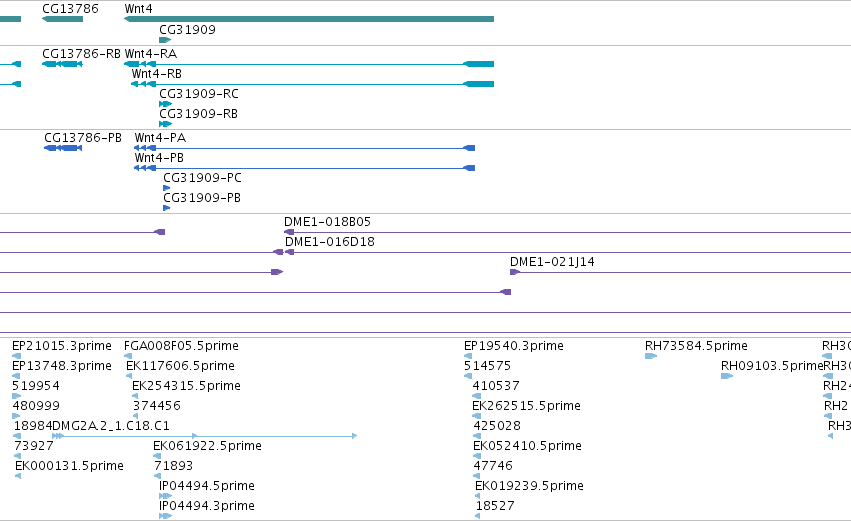The width and height of the screenshot is (851, 521).
Task: Click the CG31909-RC transcript arrow
Action: pyautogui.click(x=166, y=104)
